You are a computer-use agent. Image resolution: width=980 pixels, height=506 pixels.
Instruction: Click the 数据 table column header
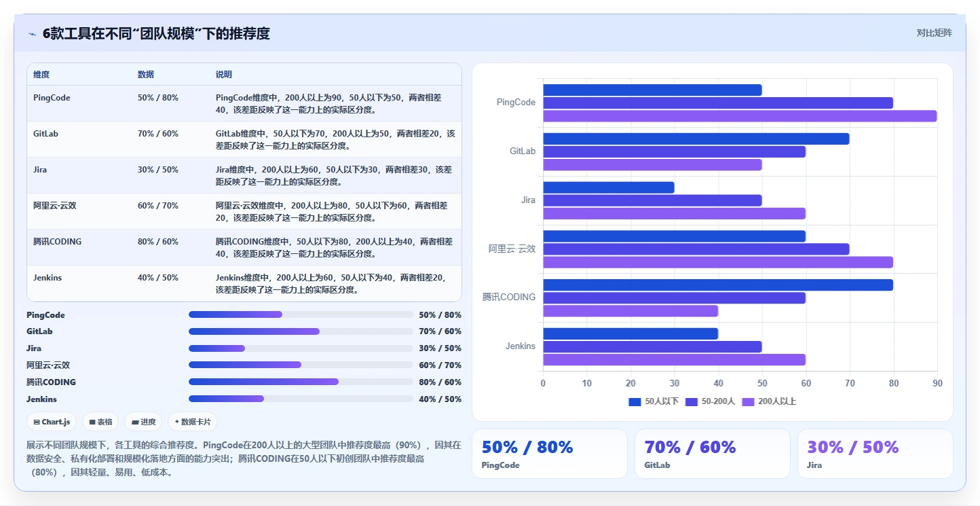point(146,75)
